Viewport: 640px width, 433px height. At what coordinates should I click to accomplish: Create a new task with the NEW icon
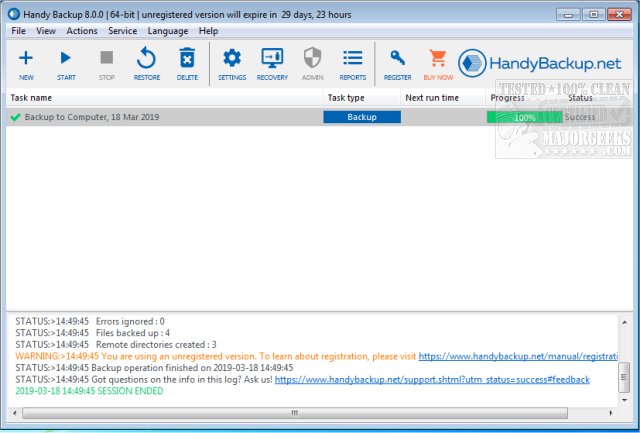(x=26, y=64)
